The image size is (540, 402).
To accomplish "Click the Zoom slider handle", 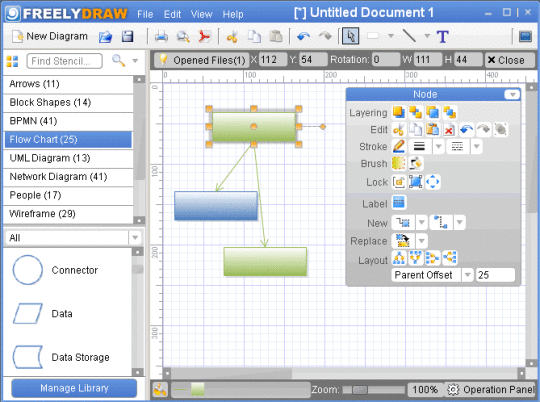I will [x=360, y=390].
